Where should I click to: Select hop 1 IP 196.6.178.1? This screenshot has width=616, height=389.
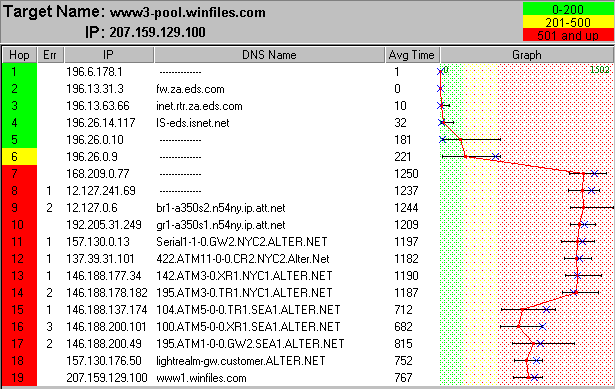(94, 72)
